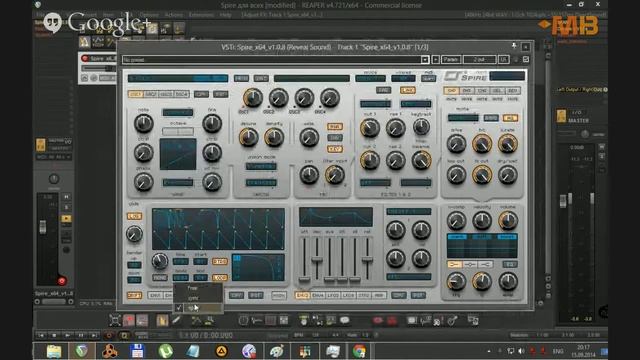
Task: Toggle the INV oscillator button
Action: (x=335, y=138)
